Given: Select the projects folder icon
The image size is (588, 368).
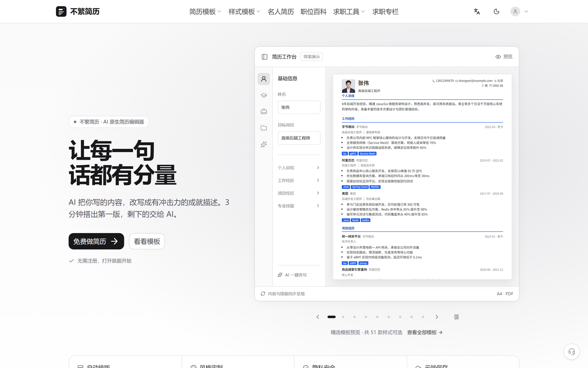Looking at the screenshot, I should [264, 128].
